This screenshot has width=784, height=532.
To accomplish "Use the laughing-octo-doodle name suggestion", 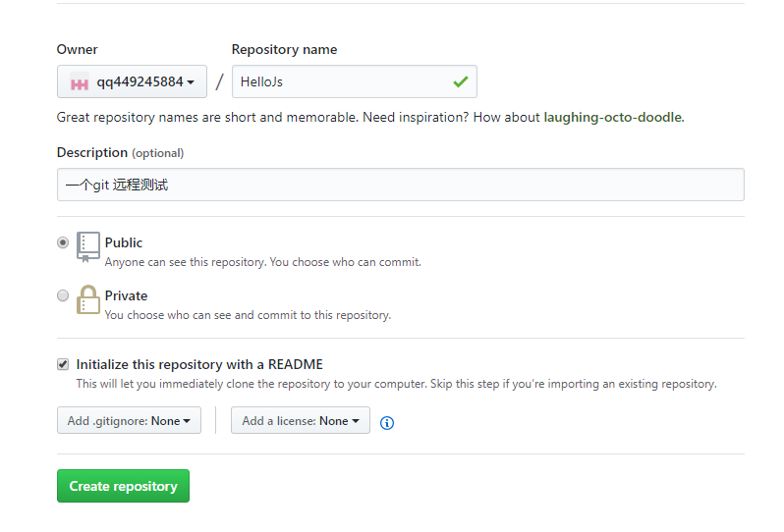I will pyautogui.click(x=612, y=118).
